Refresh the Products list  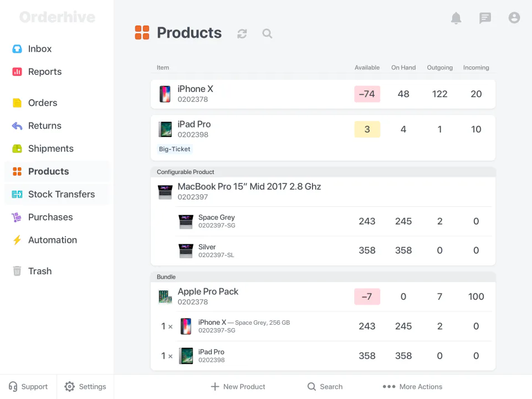pyautogui.click(x=242, y=33)
